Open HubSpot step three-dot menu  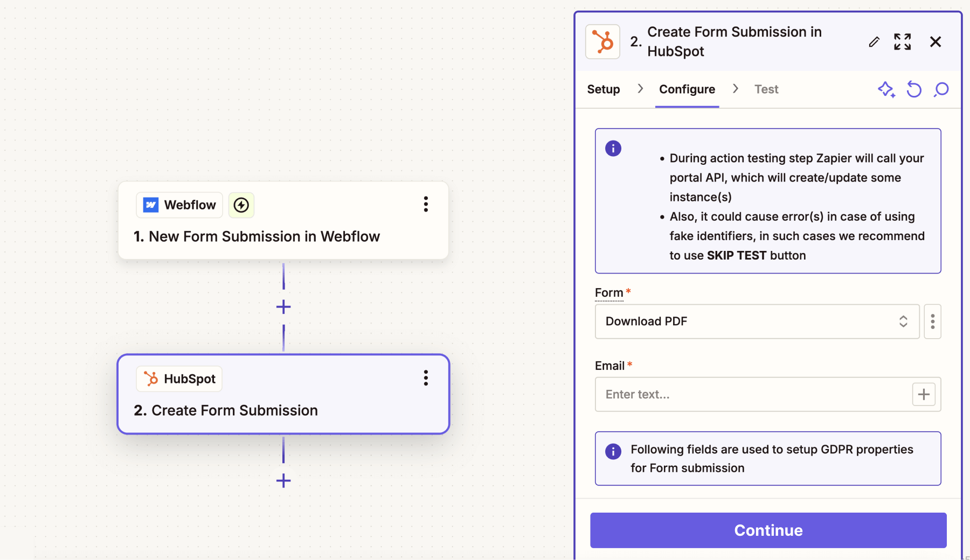426,378
